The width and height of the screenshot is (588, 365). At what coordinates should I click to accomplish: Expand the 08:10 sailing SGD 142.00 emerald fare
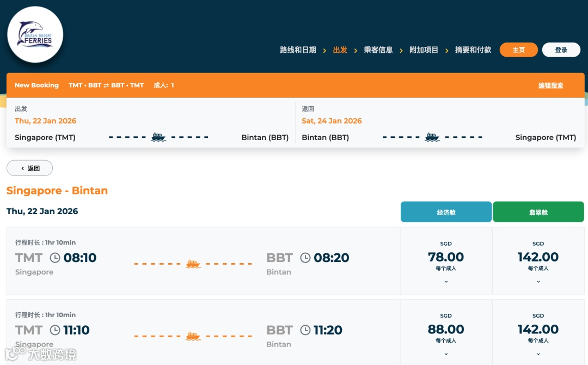[x=538, y=282]
